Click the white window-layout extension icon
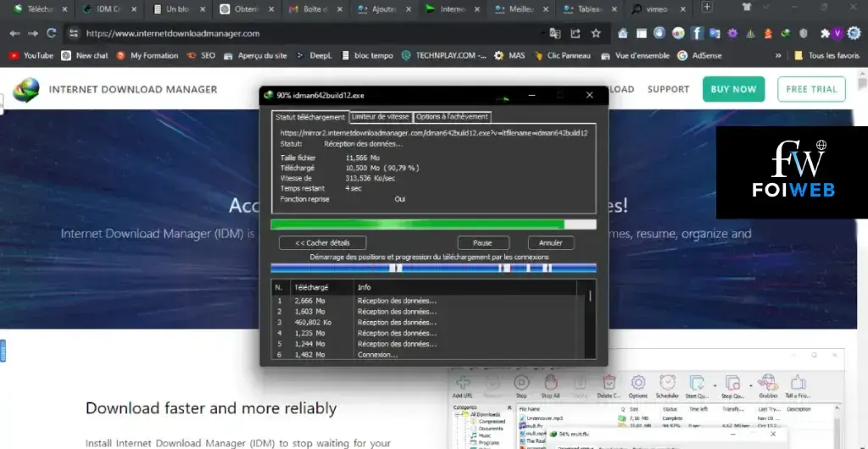The height and width of the screenshot is (449, 868). [x=641, y=34]
